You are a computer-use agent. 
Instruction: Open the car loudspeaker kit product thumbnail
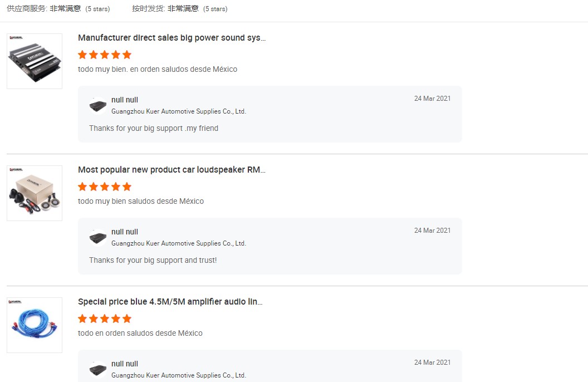(x=35, y=193)
